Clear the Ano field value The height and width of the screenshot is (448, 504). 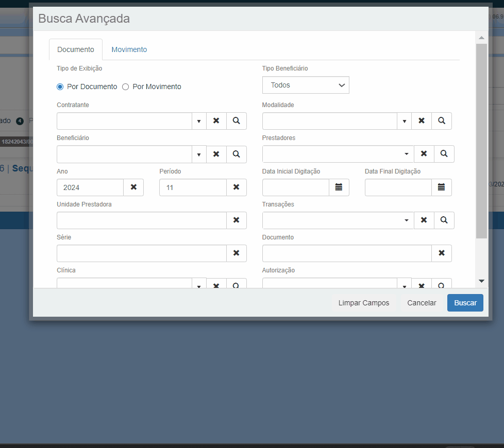(133, 187)
